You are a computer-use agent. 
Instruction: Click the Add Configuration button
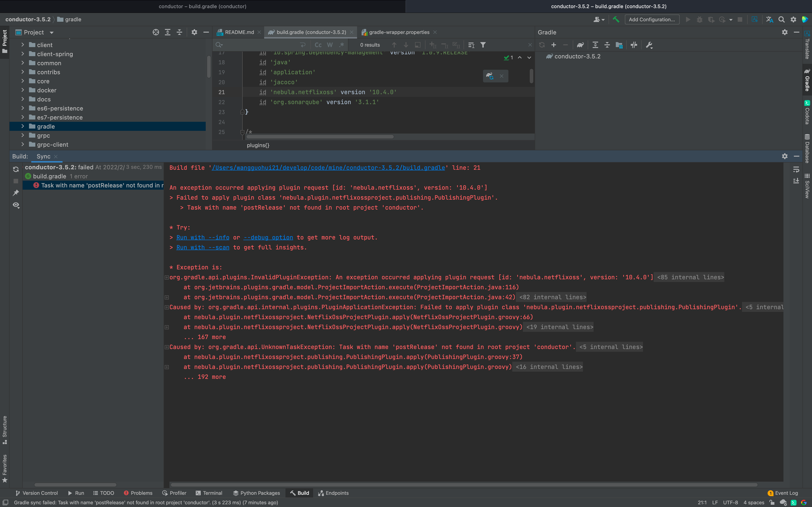point(651,19)
